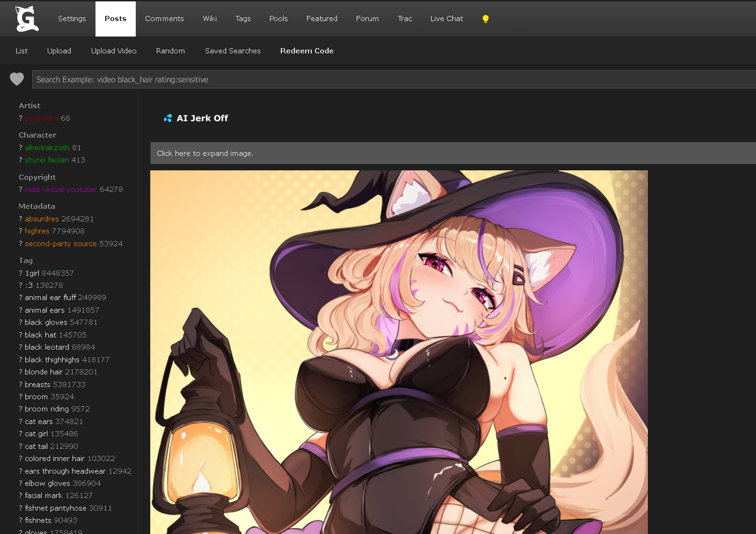
Task: Open the second-party source tag
Action: (61, 244)
